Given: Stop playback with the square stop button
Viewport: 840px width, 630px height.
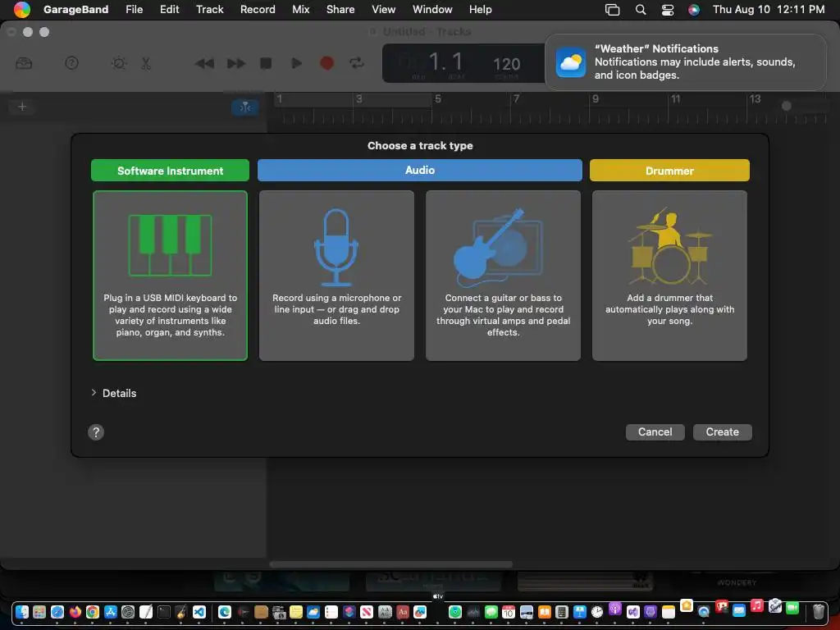Looking at the screenshot, I should pyautogui.click(x=266, y=63).
